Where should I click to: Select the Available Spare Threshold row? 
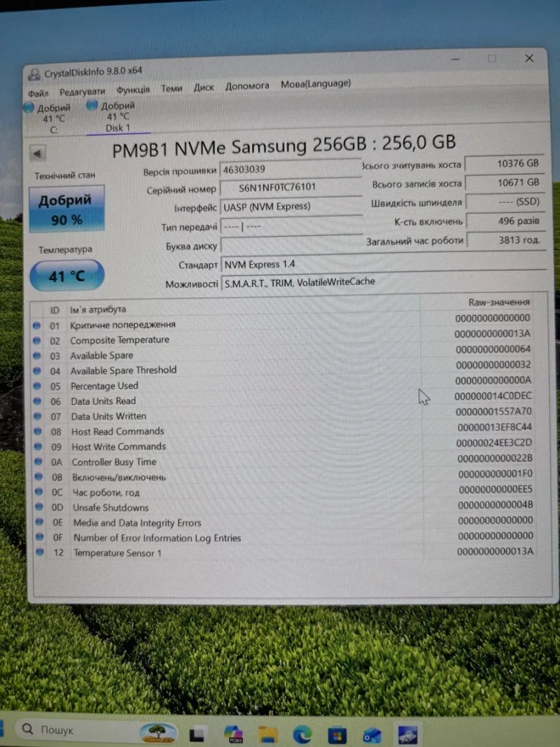[x=283, y=368]
